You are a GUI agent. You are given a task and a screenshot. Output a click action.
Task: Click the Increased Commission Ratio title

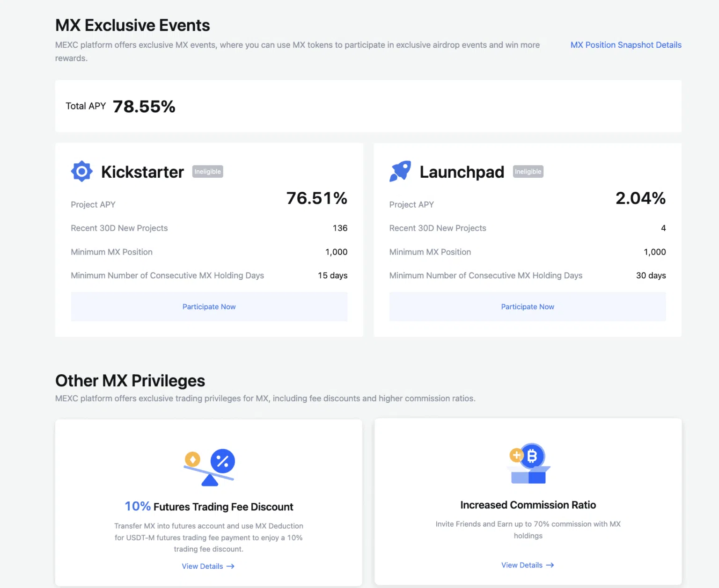pos(528,505)
